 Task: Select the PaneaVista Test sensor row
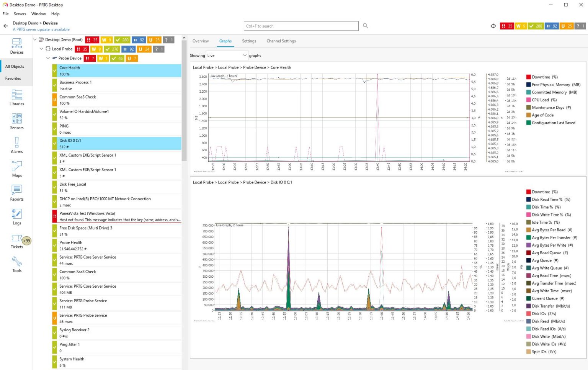(x=119, y=216)
